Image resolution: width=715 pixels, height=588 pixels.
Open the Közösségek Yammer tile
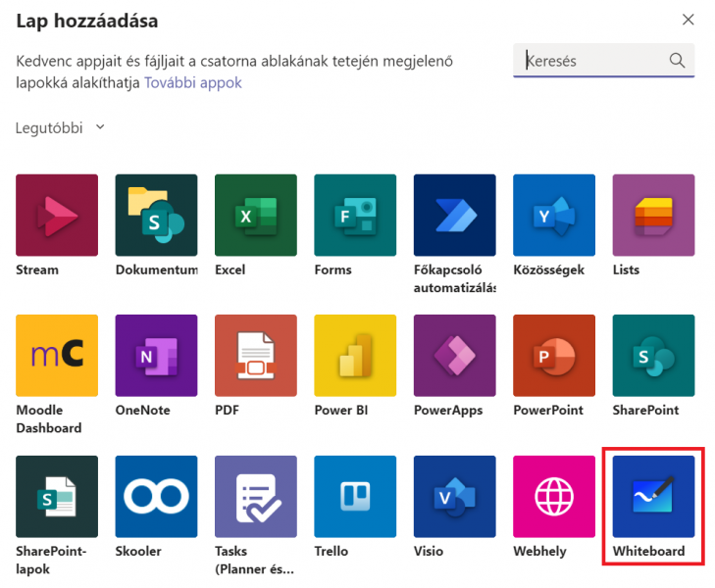click(x=554, y=215)
